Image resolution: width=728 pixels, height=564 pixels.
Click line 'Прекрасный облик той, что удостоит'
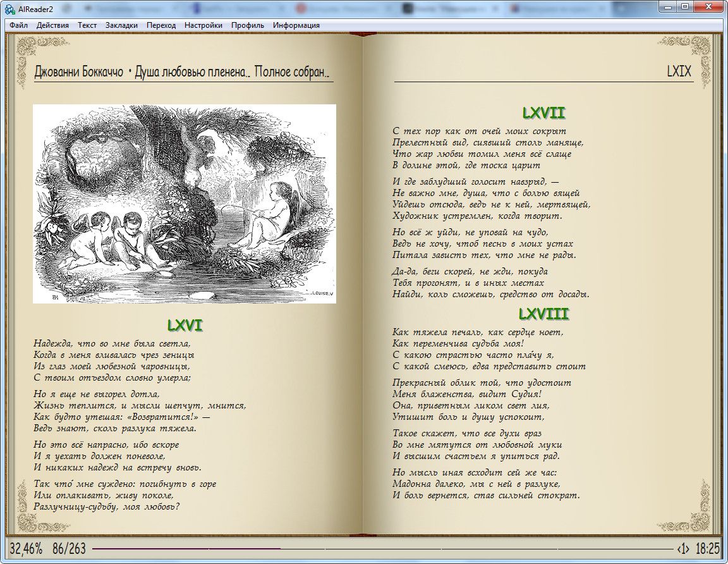[482, 383]
